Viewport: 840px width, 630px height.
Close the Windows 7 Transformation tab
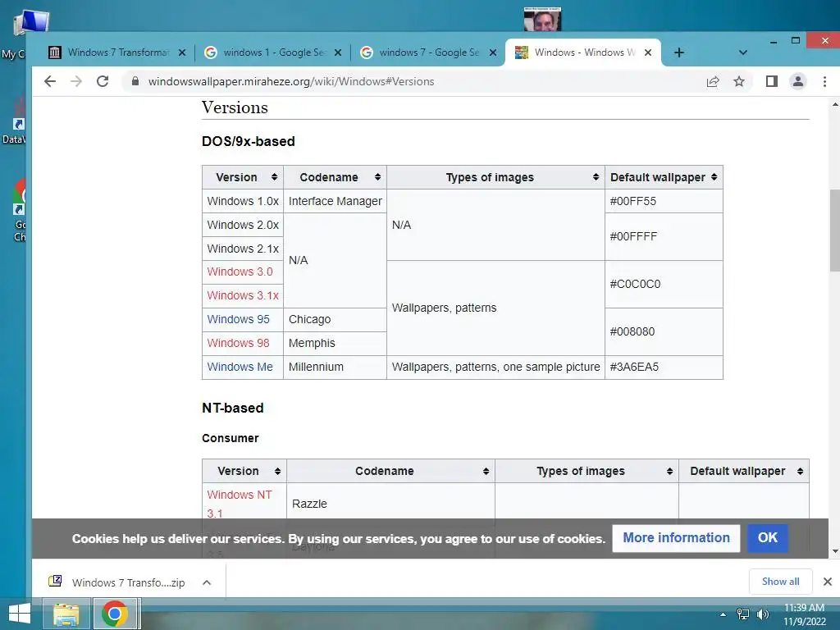pos(182,52)
